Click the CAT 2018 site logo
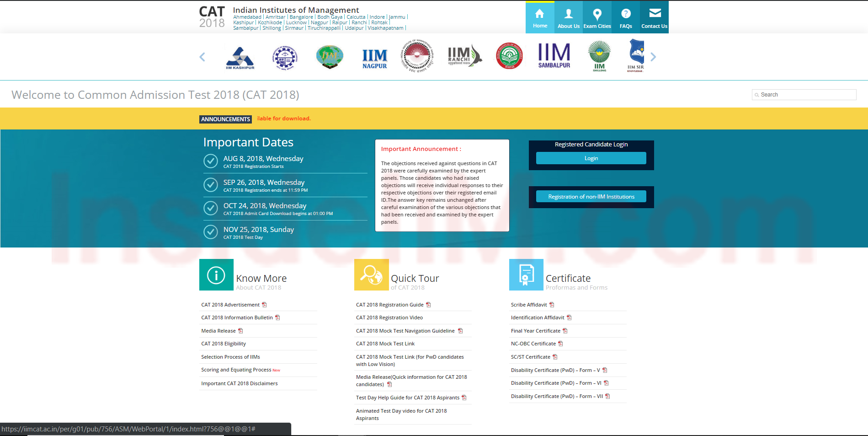The image size is (868, 436). (212, 17)
